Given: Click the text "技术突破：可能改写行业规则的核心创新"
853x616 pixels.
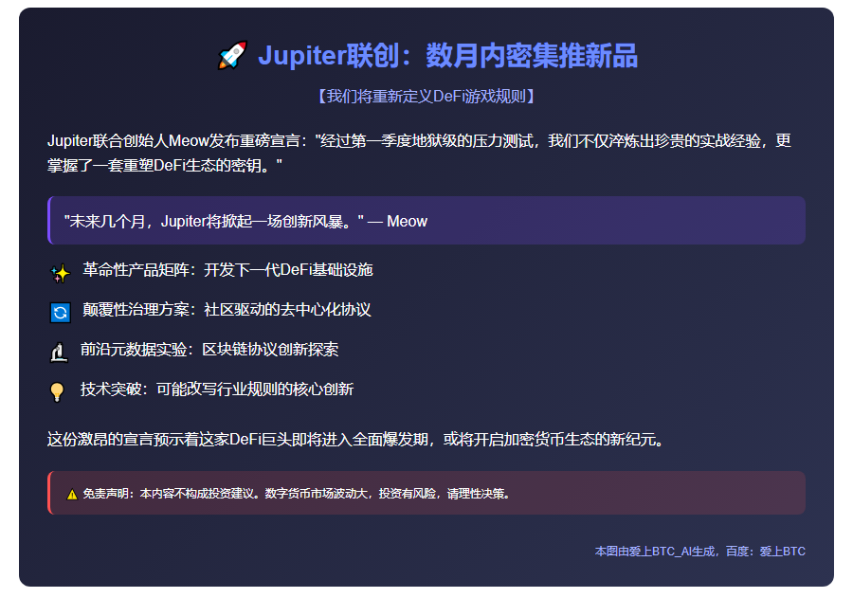Looking at the screenshot, I should (x=217, y=390).
